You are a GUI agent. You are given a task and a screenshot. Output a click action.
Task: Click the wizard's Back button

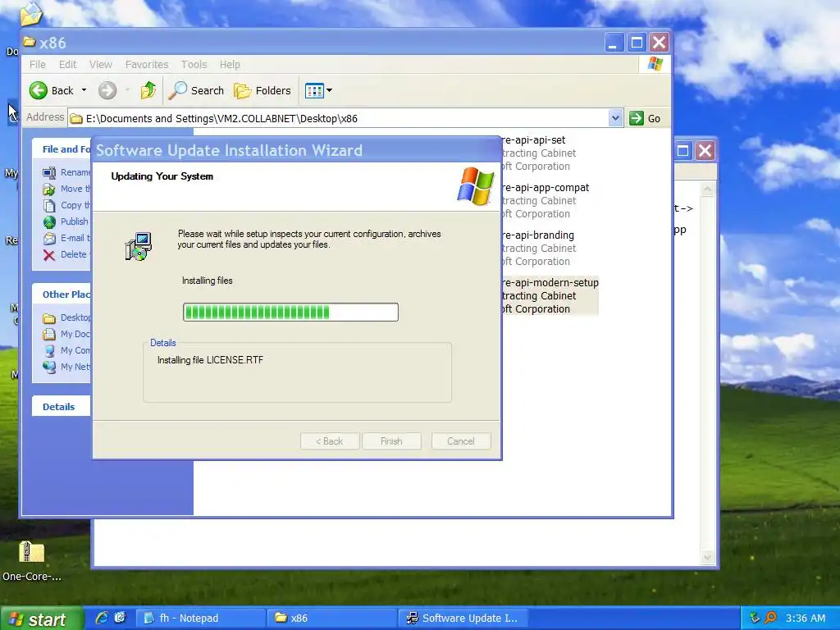pyautogui.click(x=330, y=441)
